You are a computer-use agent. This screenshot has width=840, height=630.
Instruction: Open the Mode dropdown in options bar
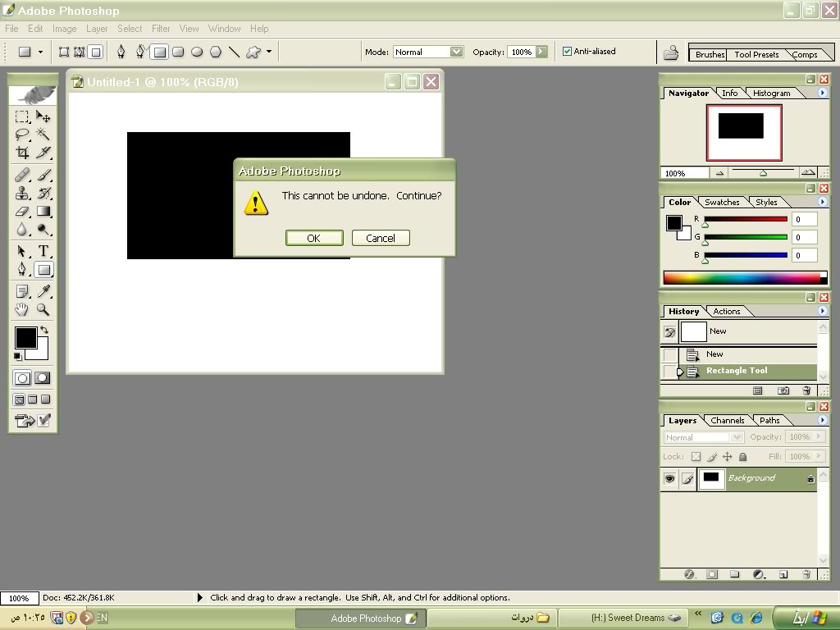coord(457,52)
